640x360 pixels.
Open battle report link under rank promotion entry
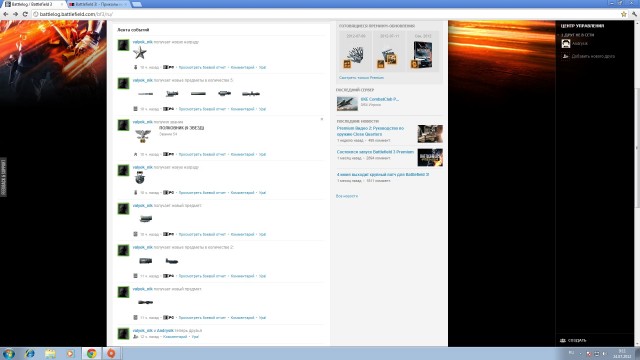coord(202,154)
